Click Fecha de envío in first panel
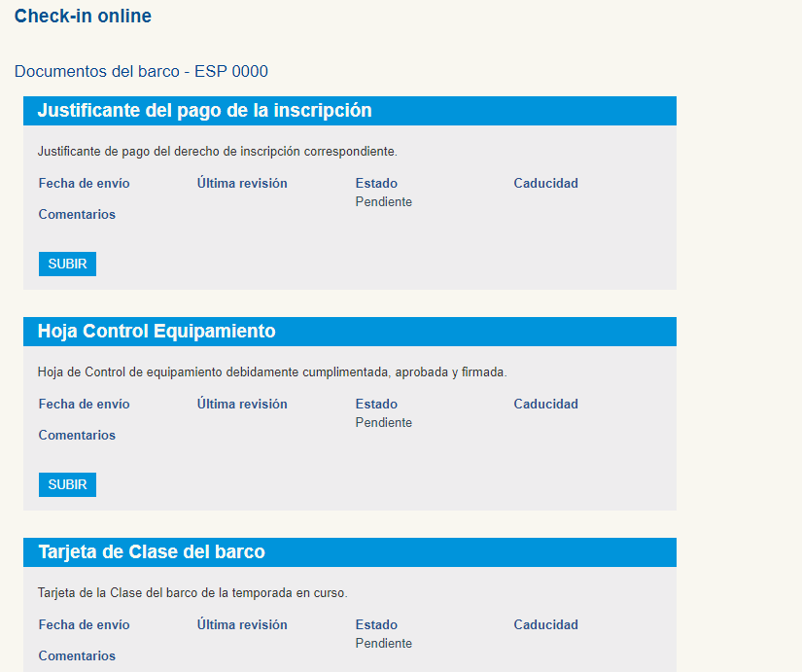 click(84, 183)
